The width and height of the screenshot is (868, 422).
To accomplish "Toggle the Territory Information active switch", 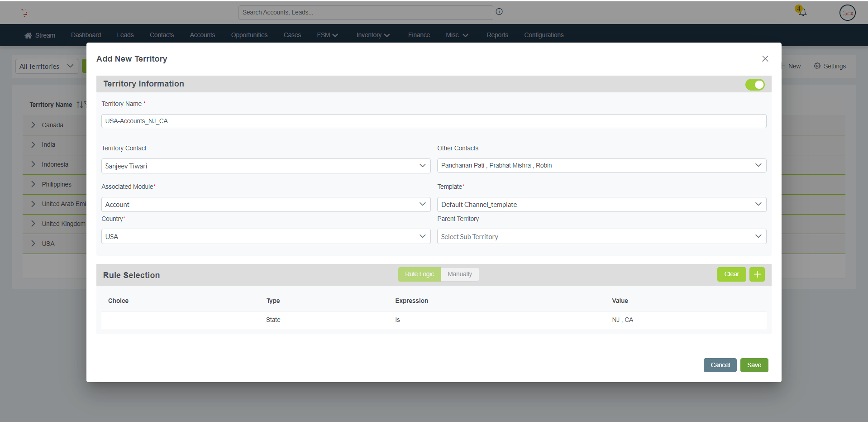I will (754, 85).
